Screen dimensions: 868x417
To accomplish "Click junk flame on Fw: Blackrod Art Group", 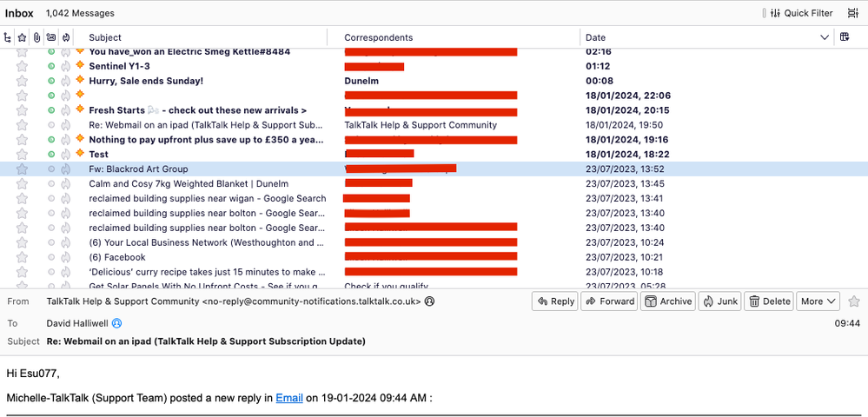I will (66, 169).
